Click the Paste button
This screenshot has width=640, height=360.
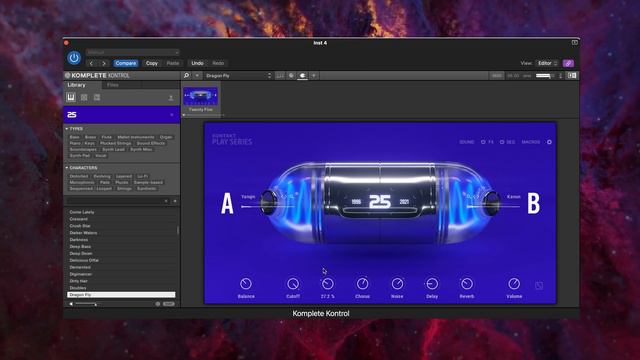(x=173, y=63)
